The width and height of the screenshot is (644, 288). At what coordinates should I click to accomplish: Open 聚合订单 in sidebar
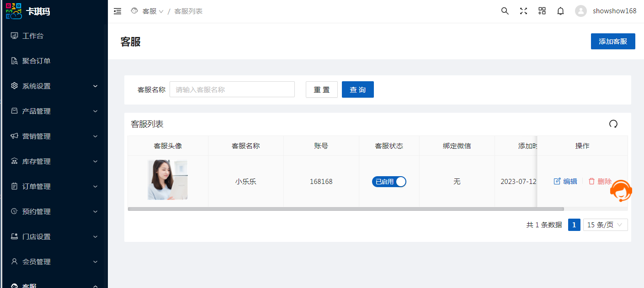coord(36,61)
